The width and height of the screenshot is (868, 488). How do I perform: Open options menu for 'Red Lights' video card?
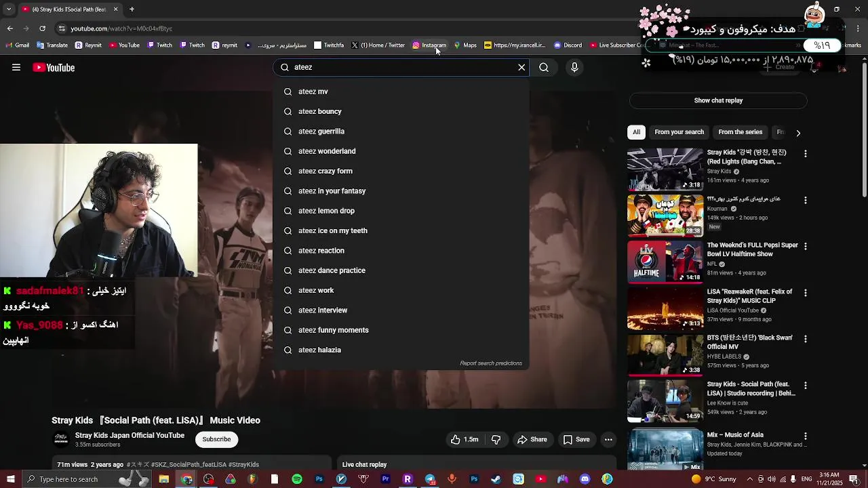point(806,154)
